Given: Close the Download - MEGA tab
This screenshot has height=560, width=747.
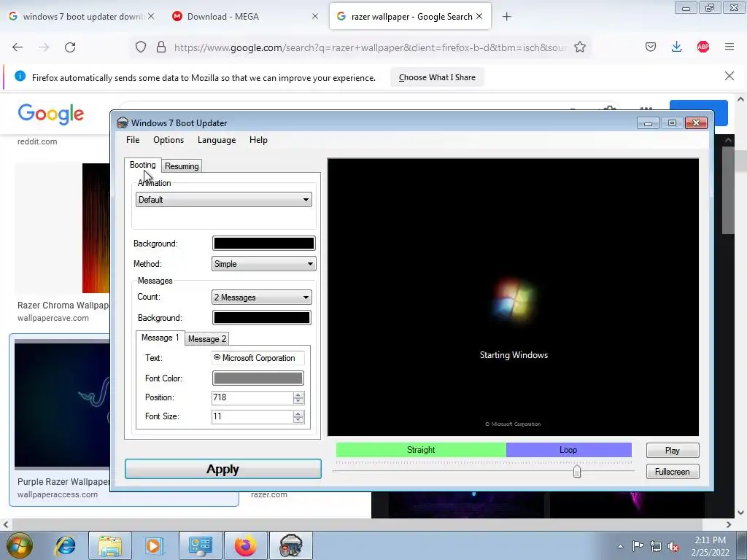Looking at the screenshot, I should point(315,16).
